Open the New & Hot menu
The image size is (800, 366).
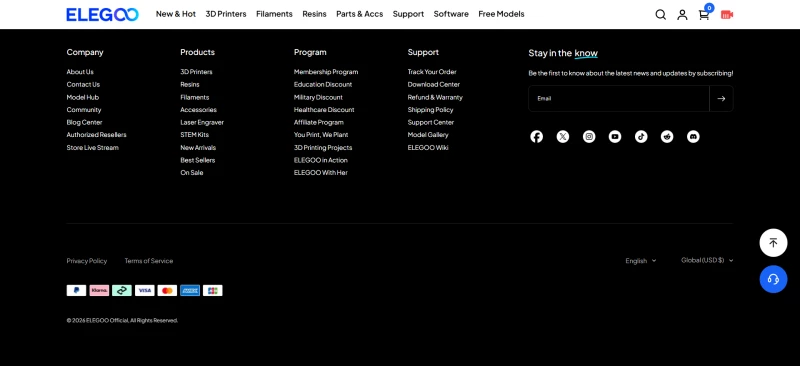pos(176,14)
